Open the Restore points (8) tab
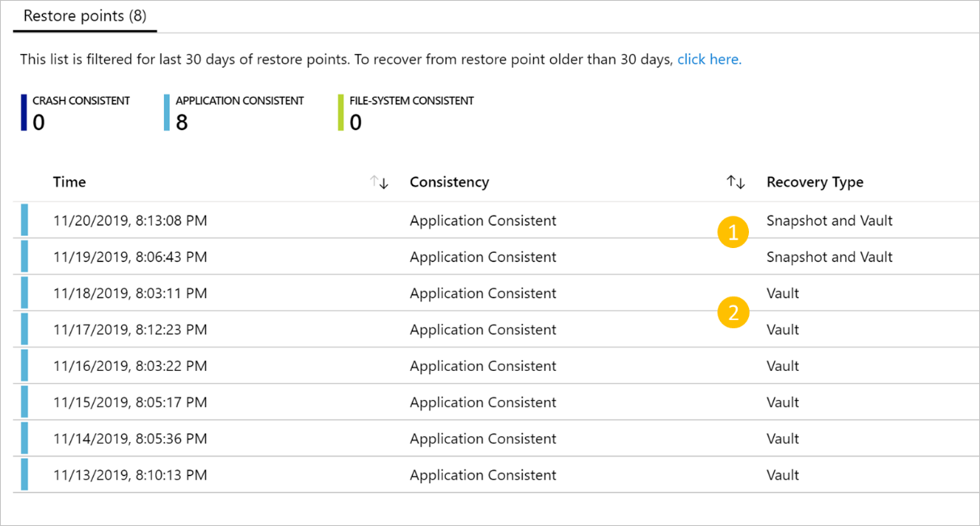This screenshot has width=980, height=526. click(x=85, y=16)
